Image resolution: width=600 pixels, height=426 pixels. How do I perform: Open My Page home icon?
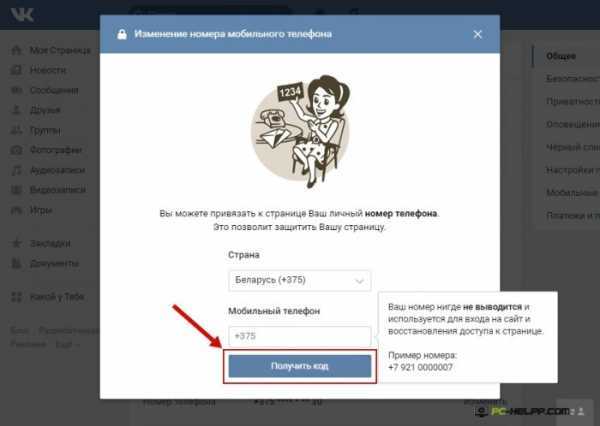pos(16,50)
